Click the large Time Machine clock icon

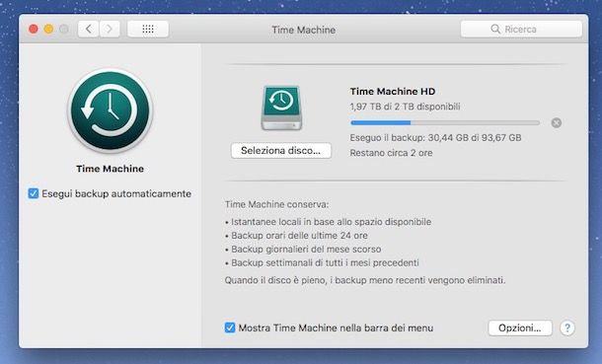point(111,110)
